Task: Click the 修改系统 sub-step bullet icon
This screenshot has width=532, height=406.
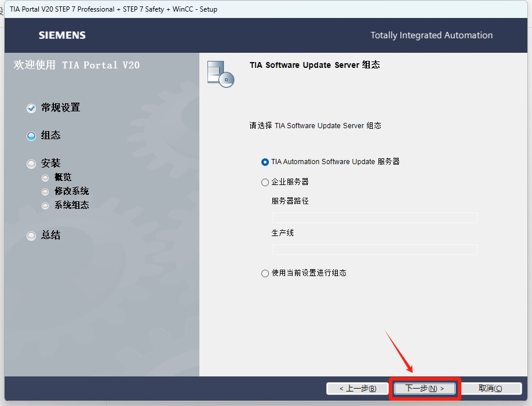Action: (45, 191)
